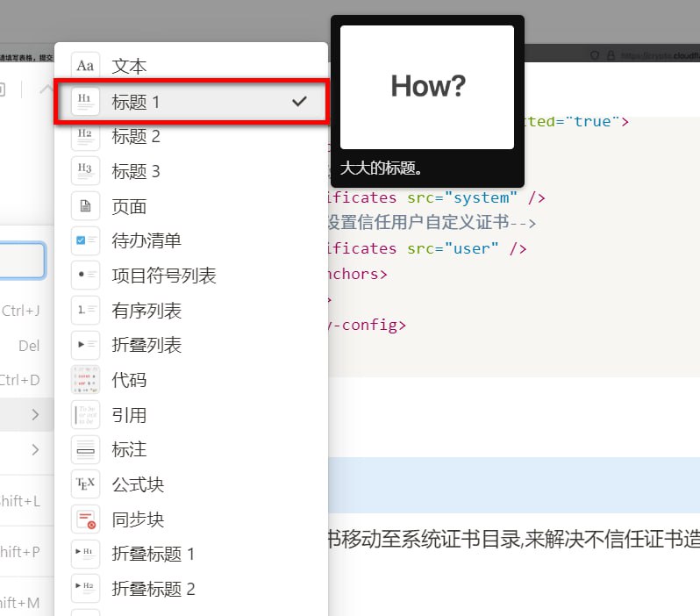Select the 文本 (Aa) text block icon

pos(85,66)
